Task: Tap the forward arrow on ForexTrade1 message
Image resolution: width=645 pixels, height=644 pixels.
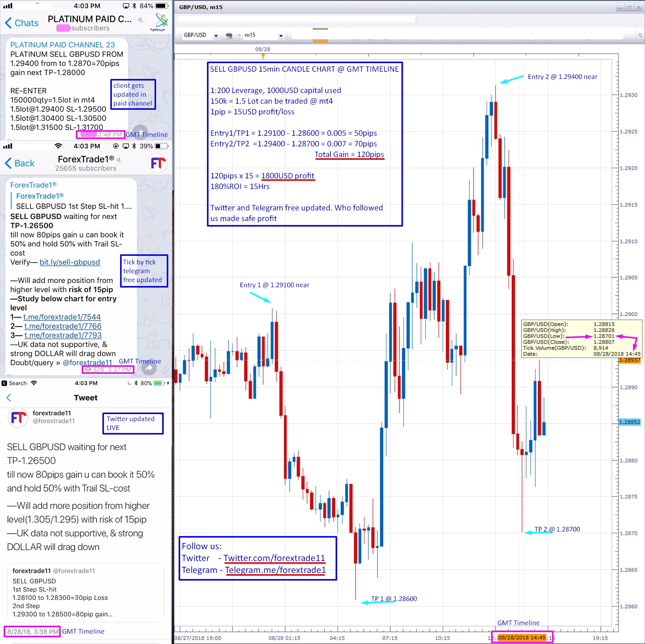Action: (149, 368)
